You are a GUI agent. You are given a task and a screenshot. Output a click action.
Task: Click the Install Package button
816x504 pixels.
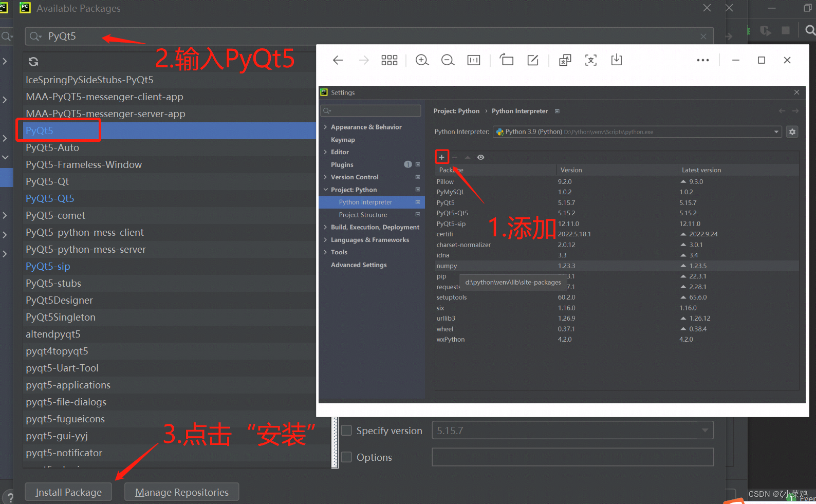click(x=68, y=492)
